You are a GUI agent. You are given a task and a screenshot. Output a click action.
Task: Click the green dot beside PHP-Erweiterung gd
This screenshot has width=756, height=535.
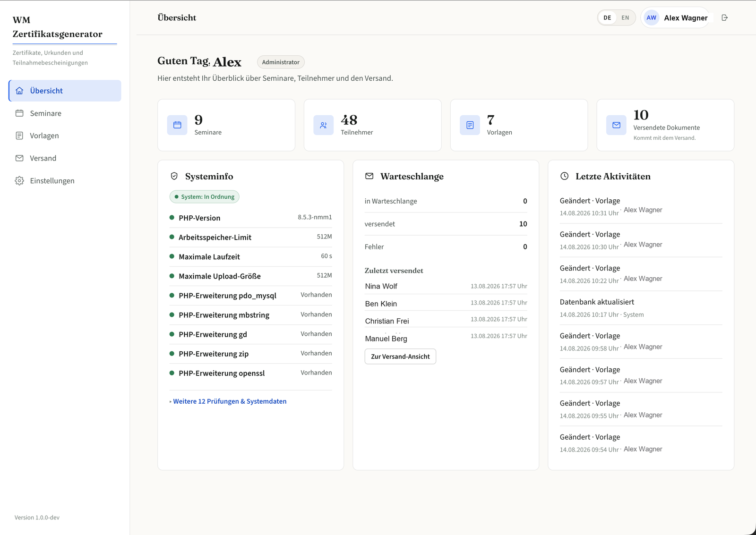click(172, 334)
